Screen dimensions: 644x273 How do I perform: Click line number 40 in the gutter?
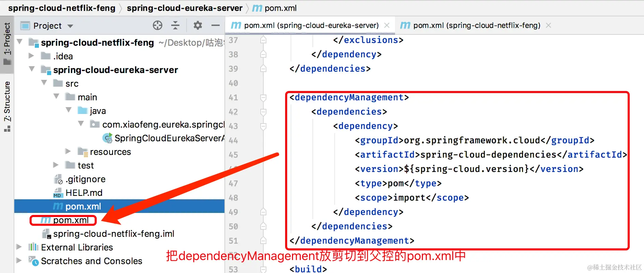click(x=233, y=83)
